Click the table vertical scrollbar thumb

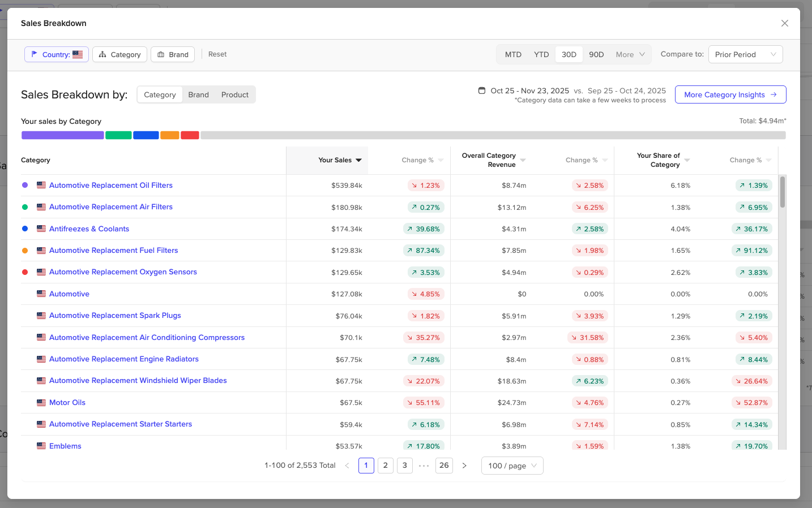point(783,192)
